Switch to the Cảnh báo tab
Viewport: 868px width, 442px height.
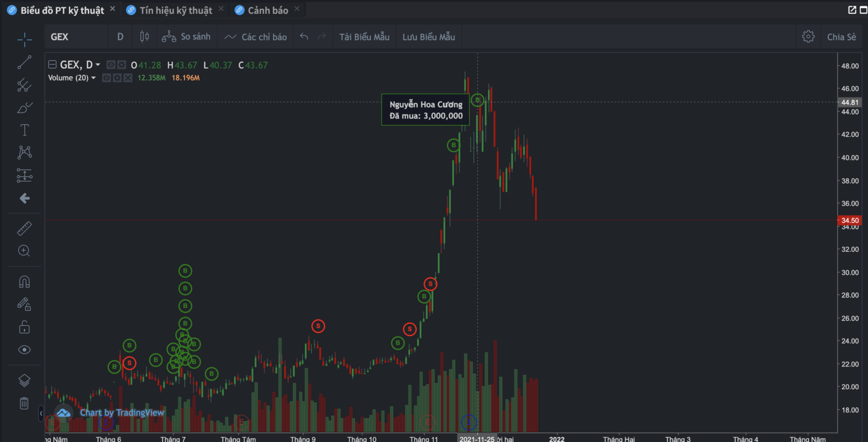click(268, 10)
